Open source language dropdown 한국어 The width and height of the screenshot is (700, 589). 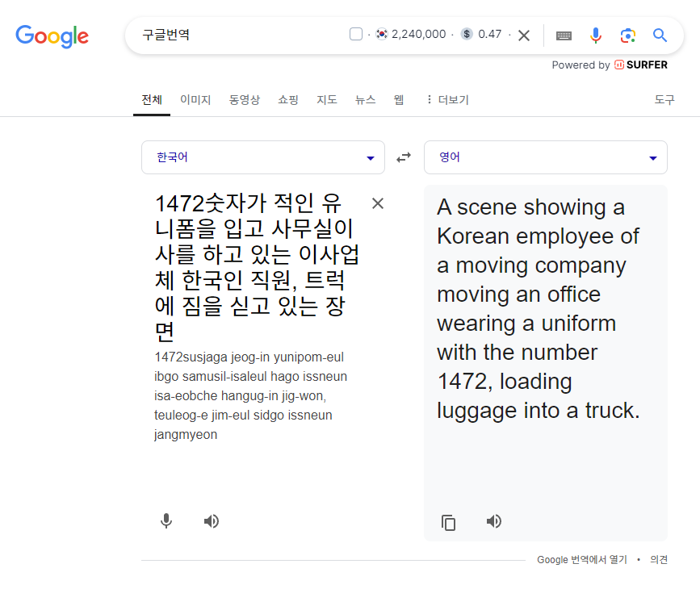click(x=263, y=157)
